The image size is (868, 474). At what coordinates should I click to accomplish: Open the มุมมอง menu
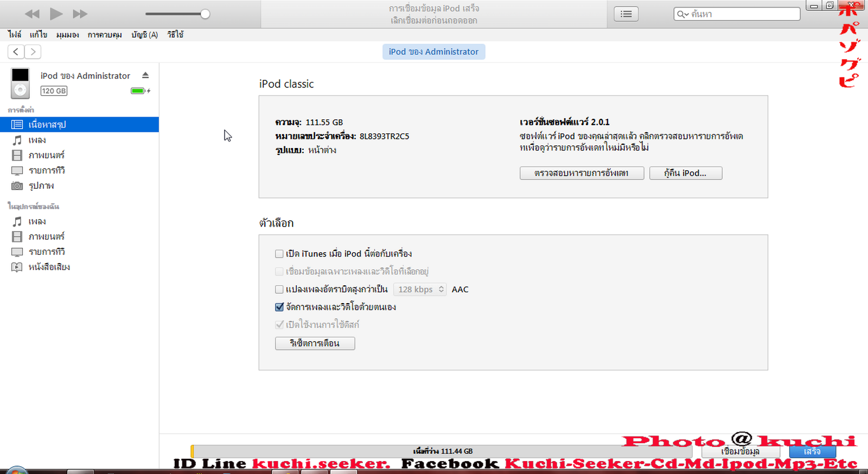click(68, 35)
